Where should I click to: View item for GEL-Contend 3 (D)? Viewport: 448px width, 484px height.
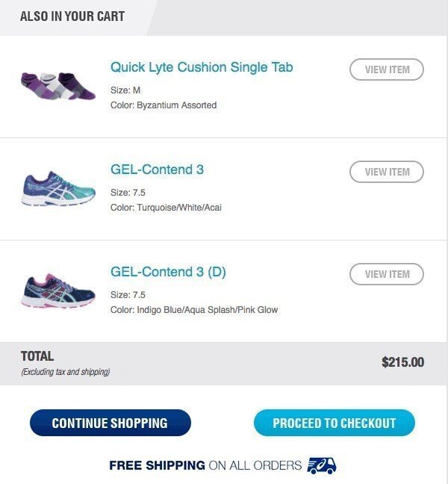(x=387, y=274)
